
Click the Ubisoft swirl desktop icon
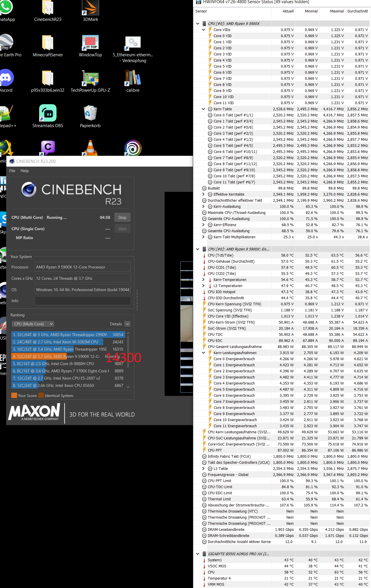[x=133, y=148]
